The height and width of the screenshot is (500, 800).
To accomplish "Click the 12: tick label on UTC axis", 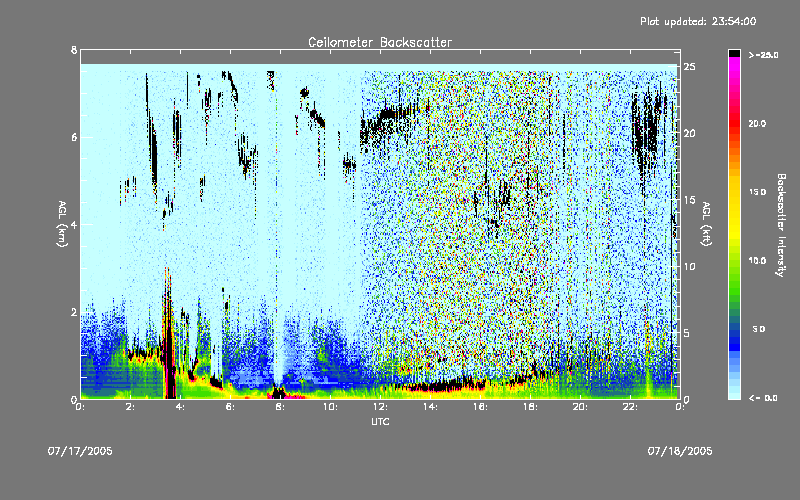I will click(x=380, y=407).
